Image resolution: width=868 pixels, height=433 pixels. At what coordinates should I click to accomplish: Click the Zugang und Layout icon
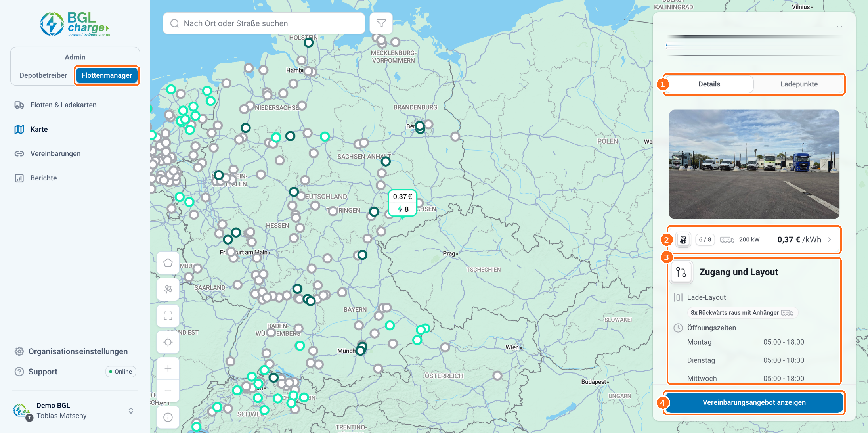(681, 272)
